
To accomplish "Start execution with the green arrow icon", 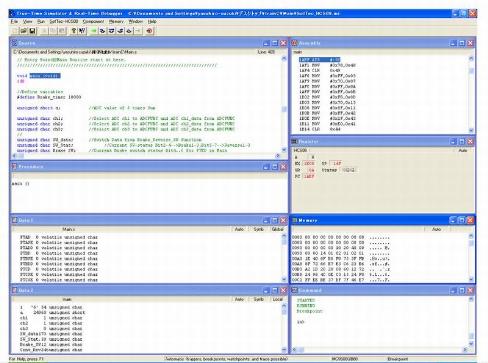I will pyautogui.click(x=94, y=31).
